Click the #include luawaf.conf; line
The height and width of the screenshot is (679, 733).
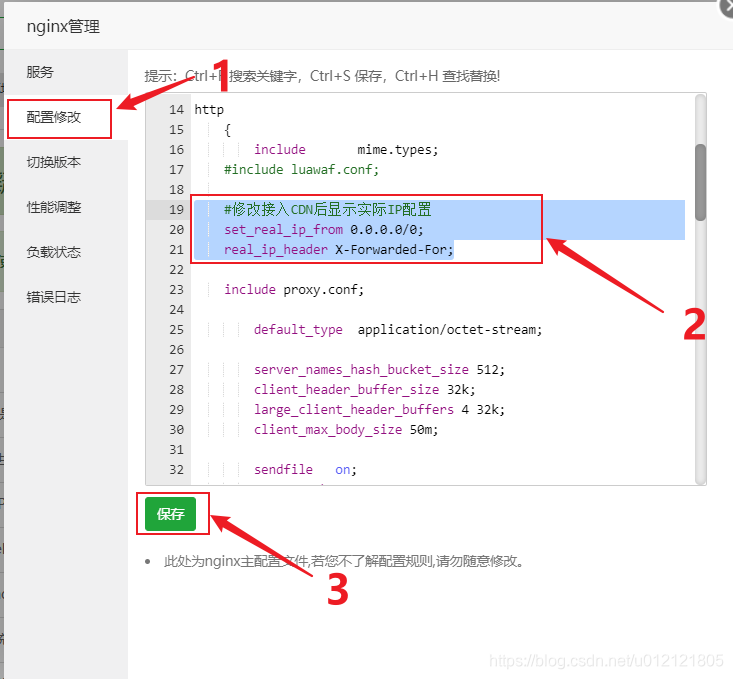coord(302,170)
